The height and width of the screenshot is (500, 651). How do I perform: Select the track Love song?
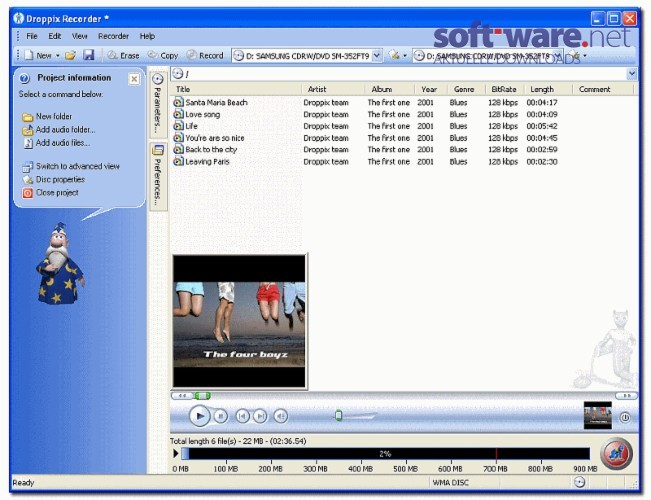click(202, 114)
